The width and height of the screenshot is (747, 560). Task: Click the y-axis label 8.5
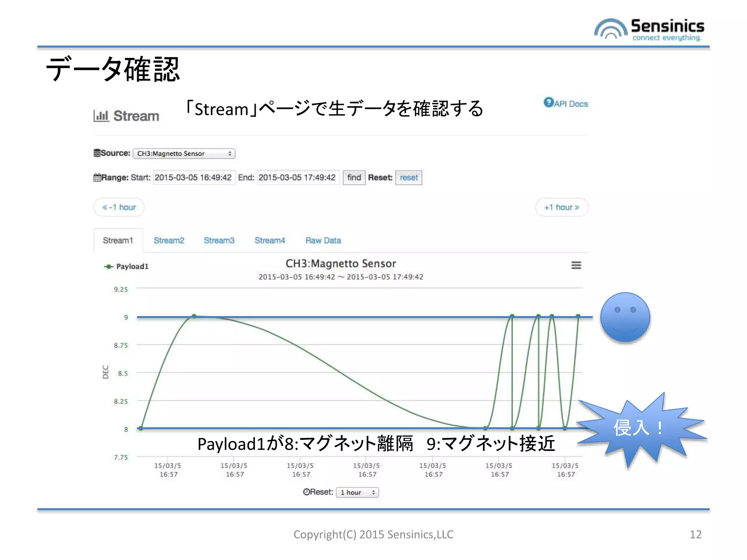tap(123, 373)
